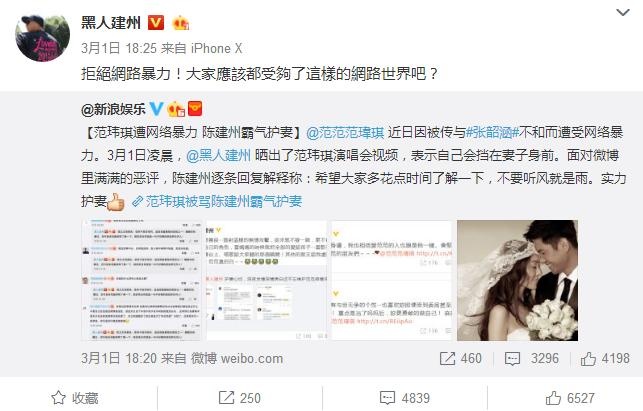Click the orange verified V badge

coord(156,23)
